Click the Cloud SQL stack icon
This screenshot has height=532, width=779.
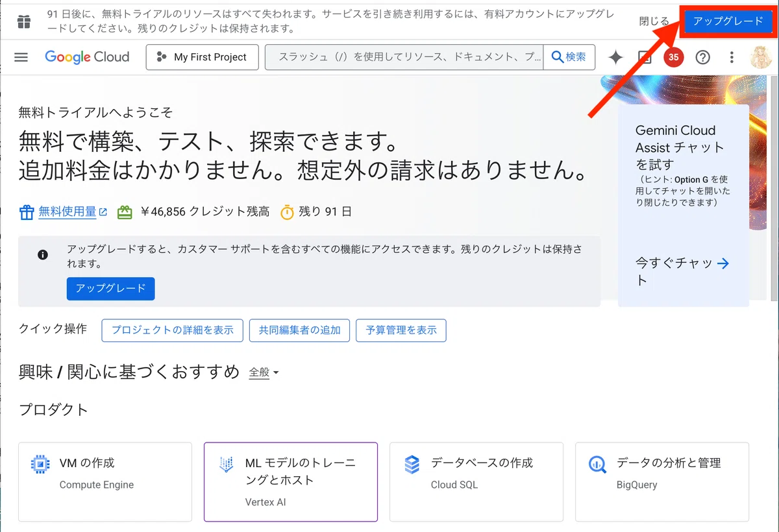point(412,465)
